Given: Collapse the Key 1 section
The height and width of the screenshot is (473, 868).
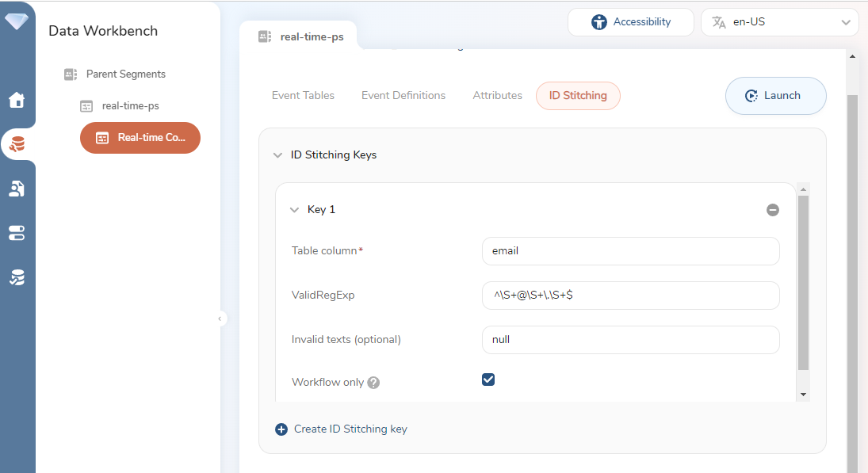Looking at the screenshot, I should [x=294, y=210].
